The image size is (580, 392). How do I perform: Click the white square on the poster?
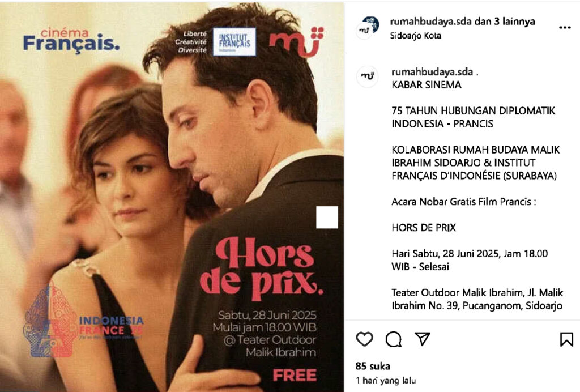coord(327,217)
